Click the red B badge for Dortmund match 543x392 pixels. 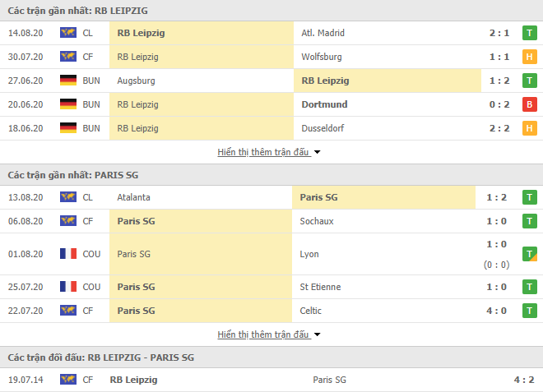[530, 104]
